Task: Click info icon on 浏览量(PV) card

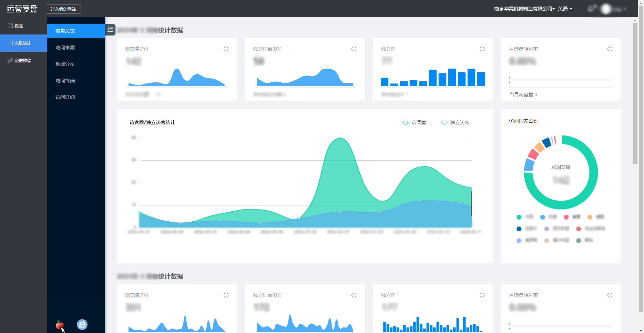Action: 226,49
